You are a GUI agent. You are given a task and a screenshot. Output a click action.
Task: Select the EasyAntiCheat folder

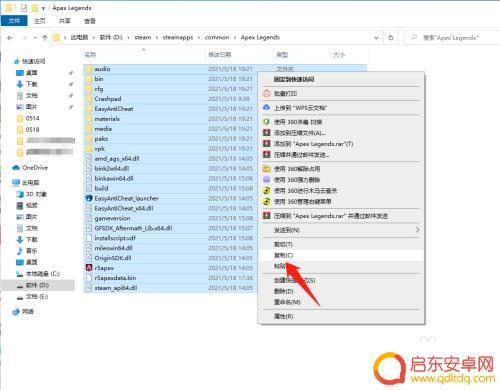coord(114,109)
